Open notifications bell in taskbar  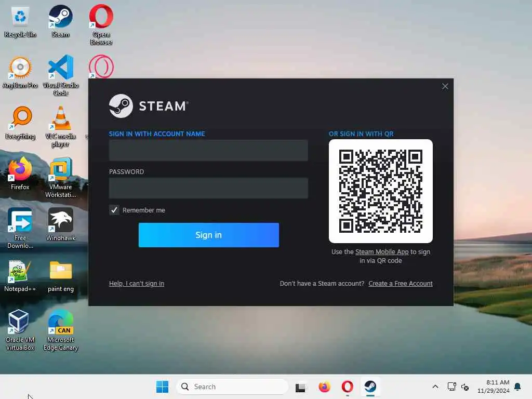click(x=517, y=387)
